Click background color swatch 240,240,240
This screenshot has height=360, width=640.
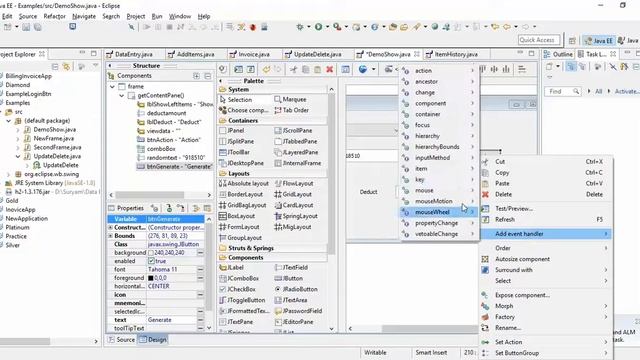[x=151, y=253]
